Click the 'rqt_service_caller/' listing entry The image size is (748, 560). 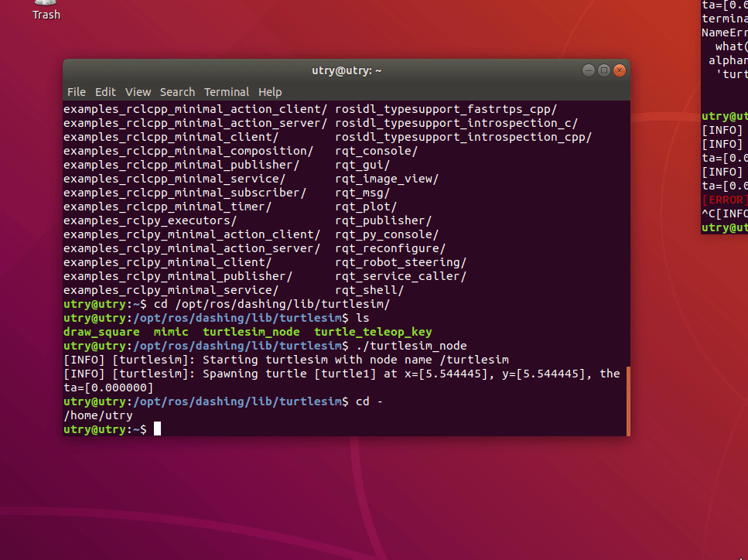pyautogui.click(x=401, y=276)
